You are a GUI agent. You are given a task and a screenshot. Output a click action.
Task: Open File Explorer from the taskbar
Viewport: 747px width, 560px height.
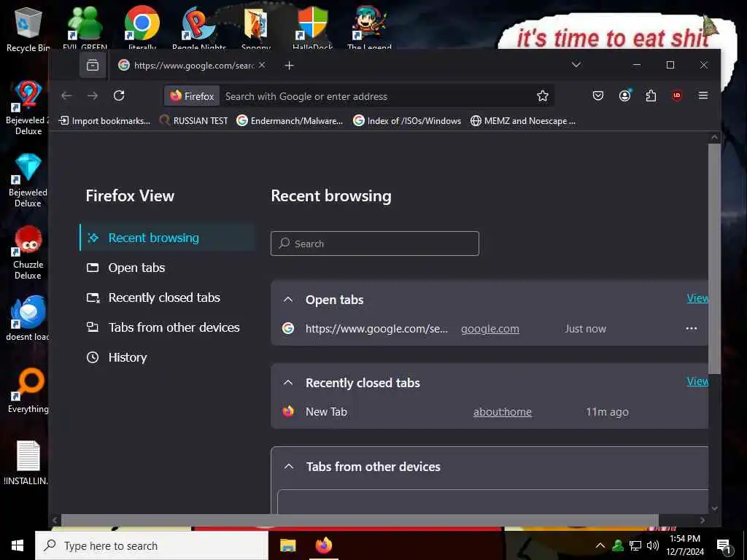[x=287, y=545]
